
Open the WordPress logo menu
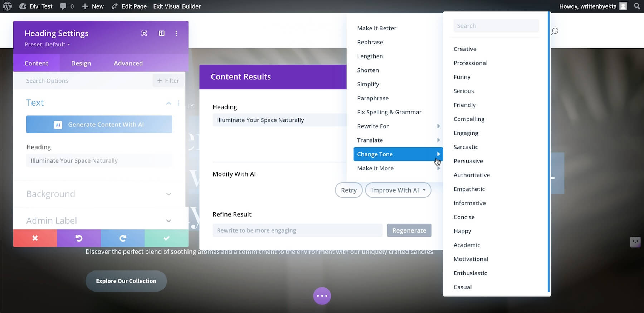pyautogui.click(x=8, y=6)
